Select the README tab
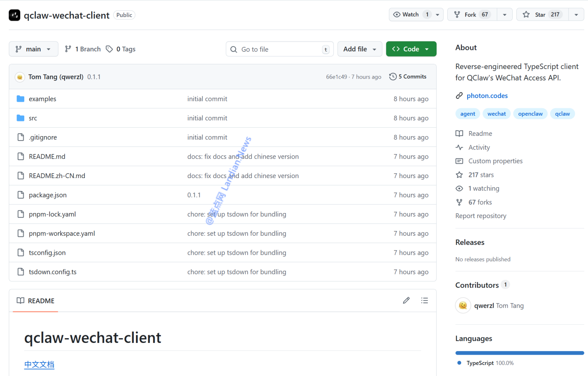 pos(36,301)
